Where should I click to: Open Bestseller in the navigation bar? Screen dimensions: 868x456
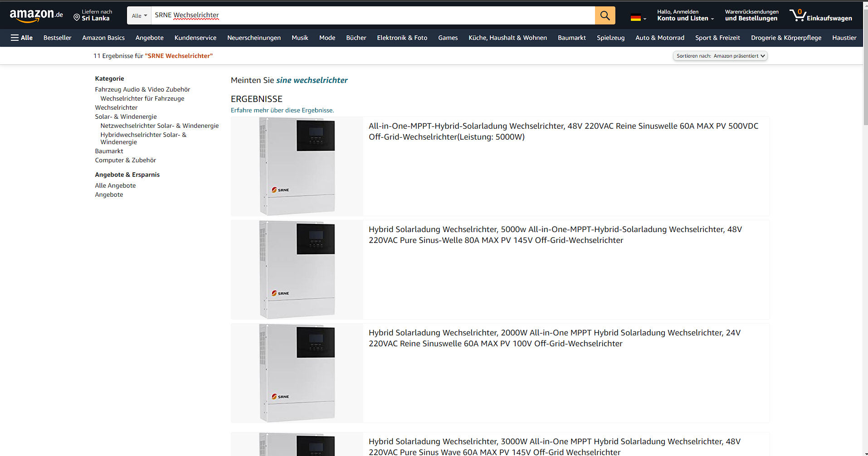58,38
